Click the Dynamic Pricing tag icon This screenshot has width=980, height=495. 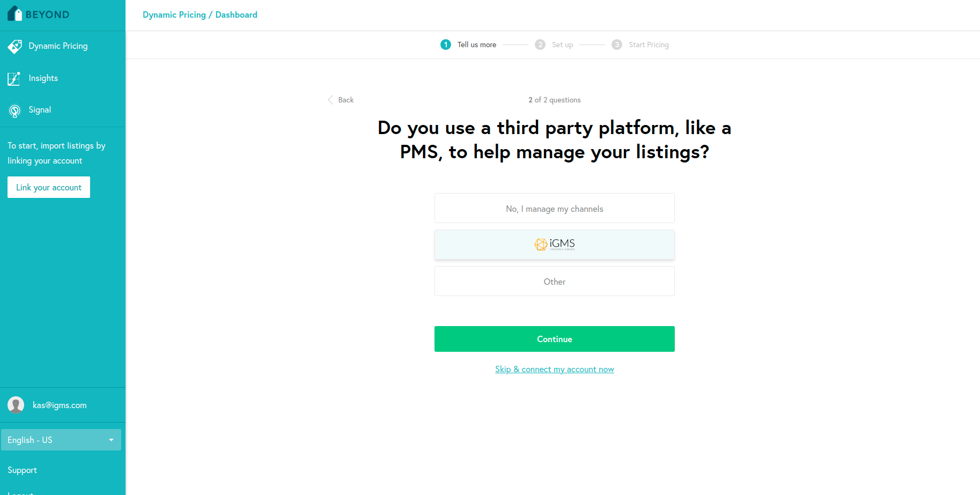(15, 47)
